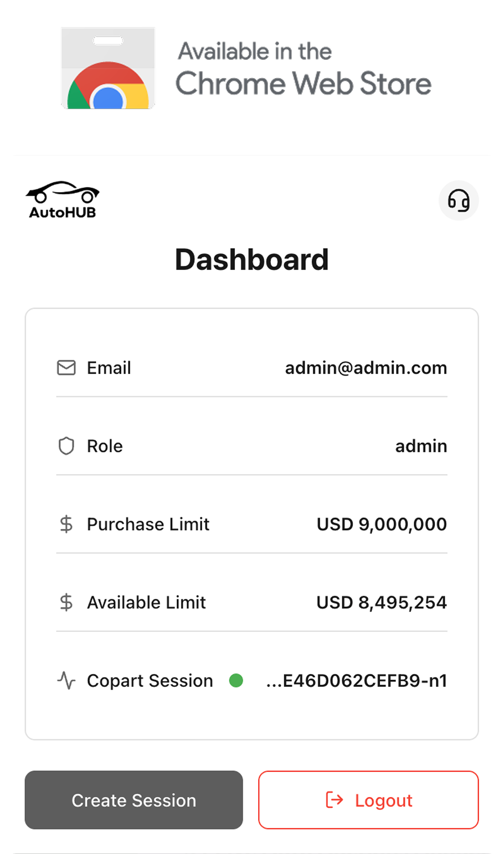
Task: Click the activity pulse icon beside Copart Session
Action: [66, 680]
